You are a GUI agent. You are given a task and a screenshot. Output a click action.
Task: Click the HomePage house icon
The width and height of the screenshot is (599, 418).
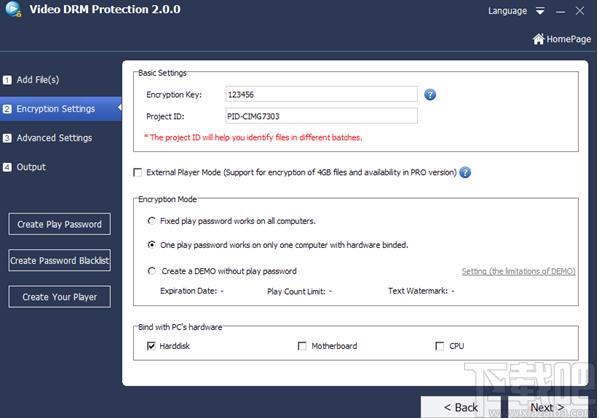pyautogui.click(x=538, y=39)
